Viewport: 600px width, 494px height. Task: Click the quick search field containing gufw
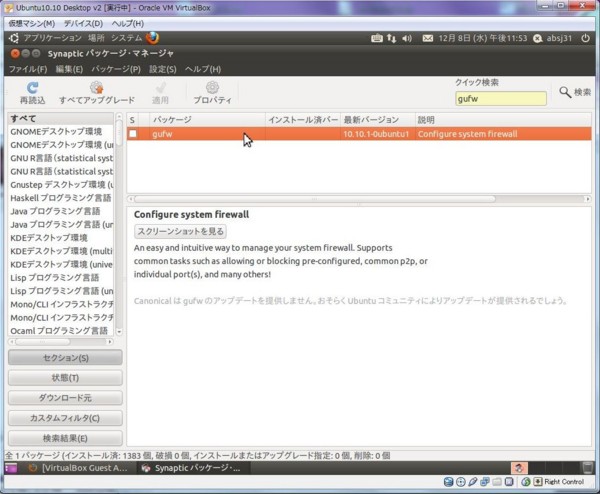501,99
